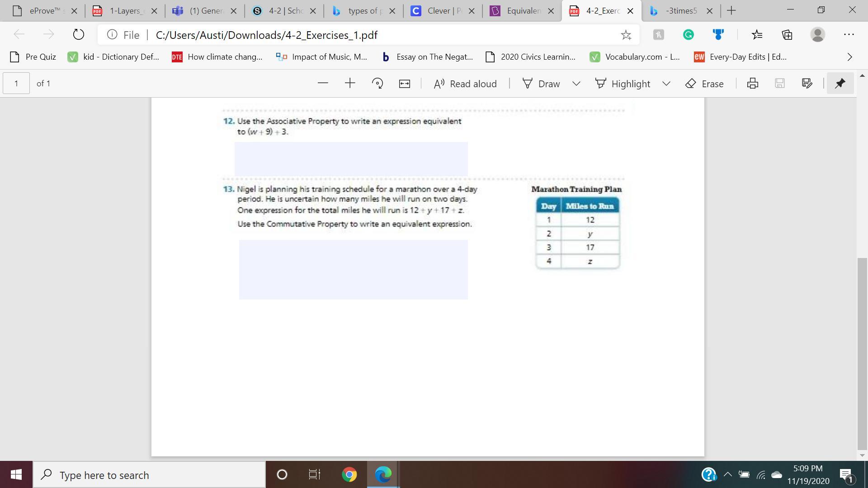Click the Save as icon
Screen dimensions: 868x488
807,83
